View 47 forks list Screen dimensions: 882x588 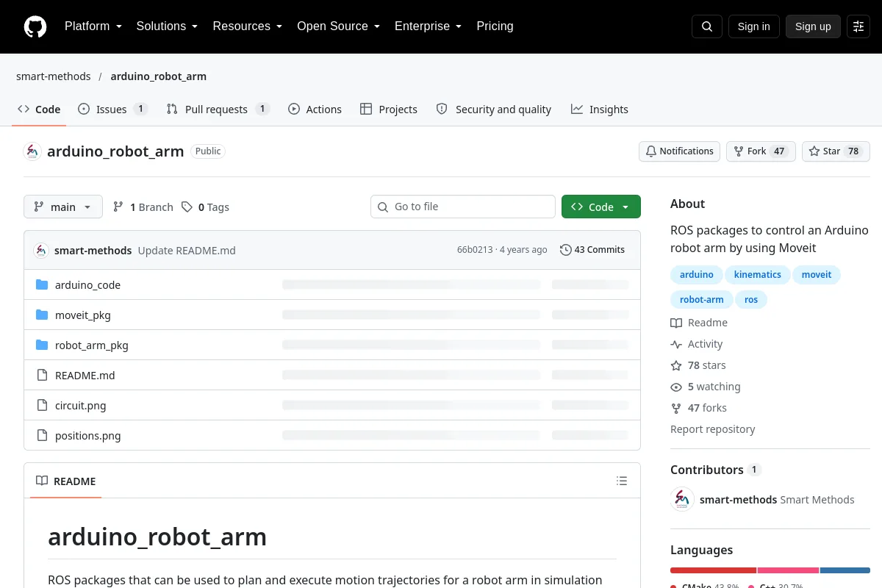click(x=699, y=408)
